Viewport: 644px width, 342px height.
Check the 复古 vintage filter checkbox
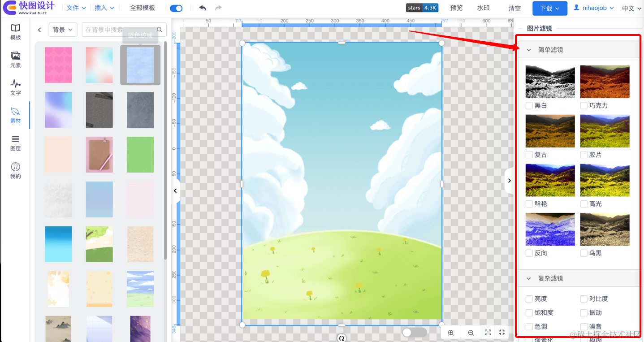point(529,155)
